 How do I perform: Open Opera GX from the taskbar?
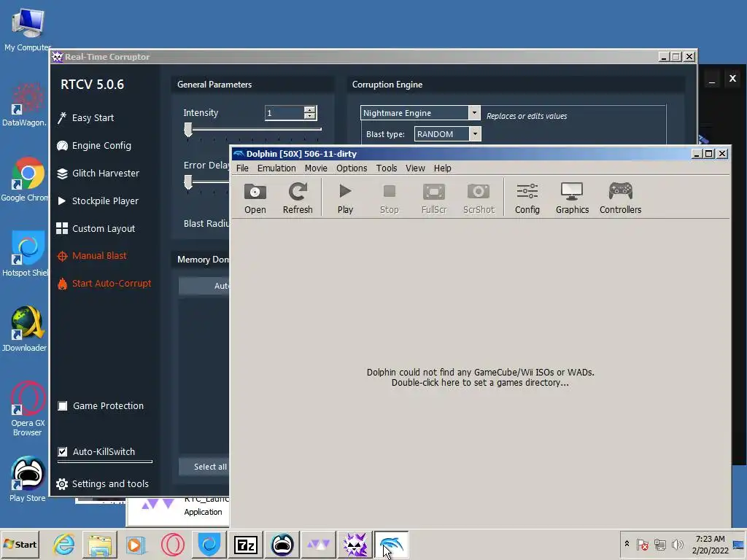[x=172, y=544]
